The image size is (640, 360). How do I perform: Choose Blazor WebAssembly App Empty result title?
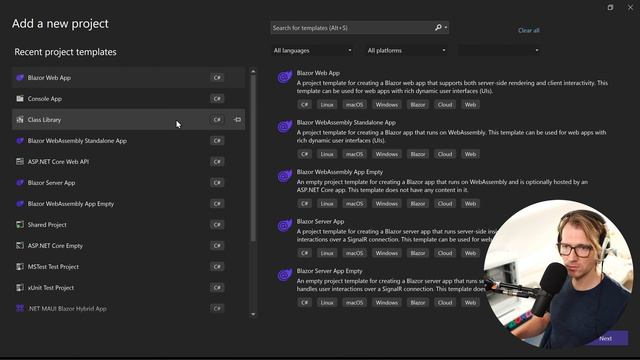click(340, 172)
